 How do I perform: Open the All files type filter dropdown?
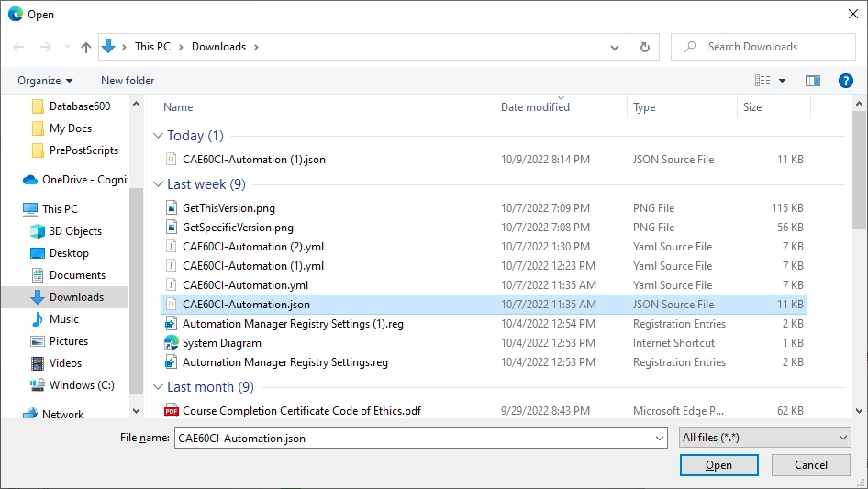coord(764,438)
